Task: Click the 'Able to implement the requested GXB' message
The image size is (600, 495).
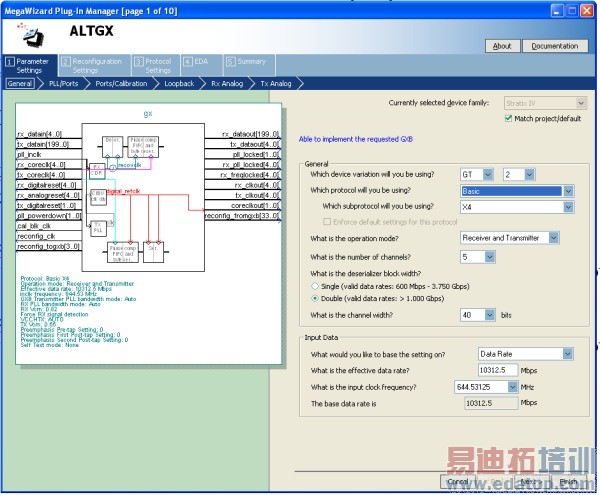Action: click(356, 139)
